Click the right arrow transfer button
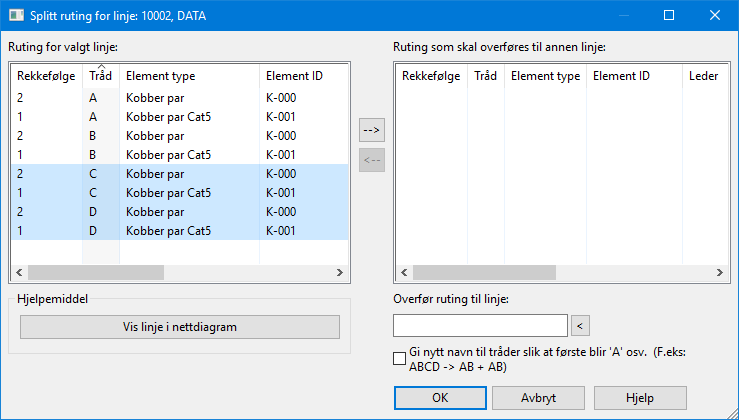739x420 pixels. pyautogui.click(x=372, y=130)
